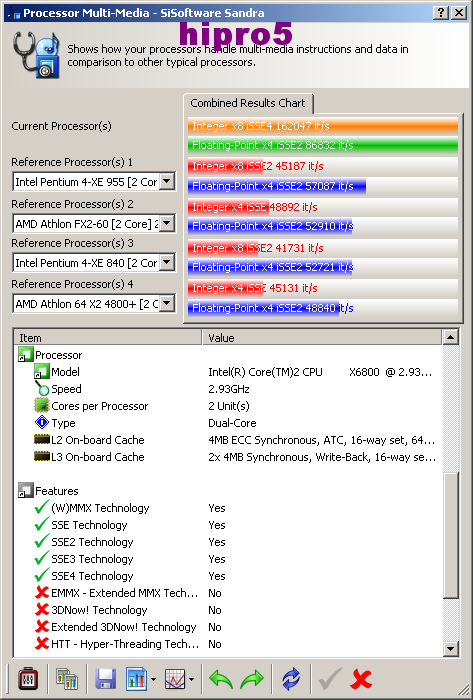Select the Speed row
Image resolution: width=473 pixels, height=700 pixels.
point(228,389)
